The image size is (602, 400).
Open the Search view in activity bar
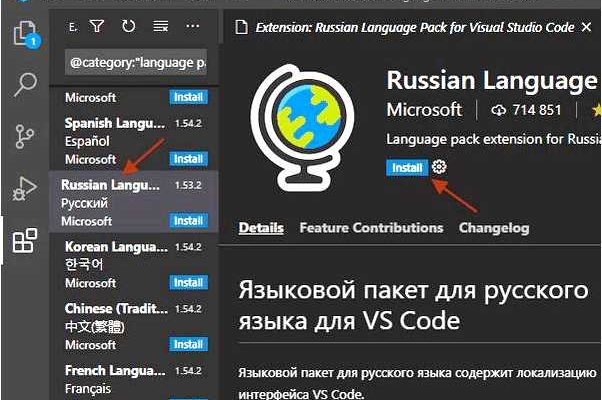point(25,84)
